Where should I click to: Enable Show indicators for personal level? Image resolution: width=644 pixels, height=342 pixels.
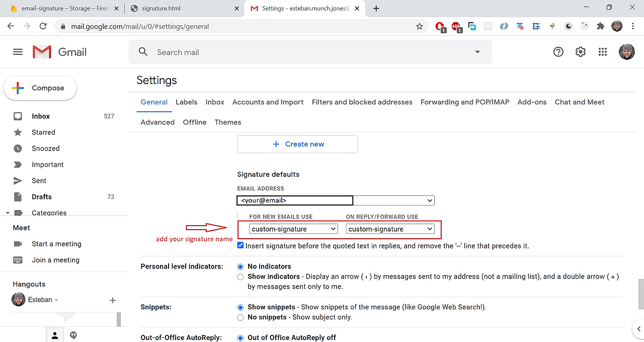[x=240, y=277]
